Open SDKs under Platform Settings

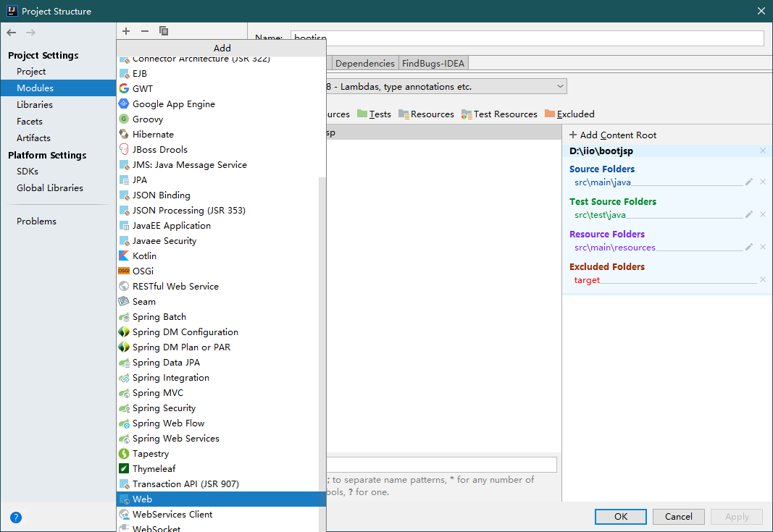pyautogui.click(x=58, y=172)
